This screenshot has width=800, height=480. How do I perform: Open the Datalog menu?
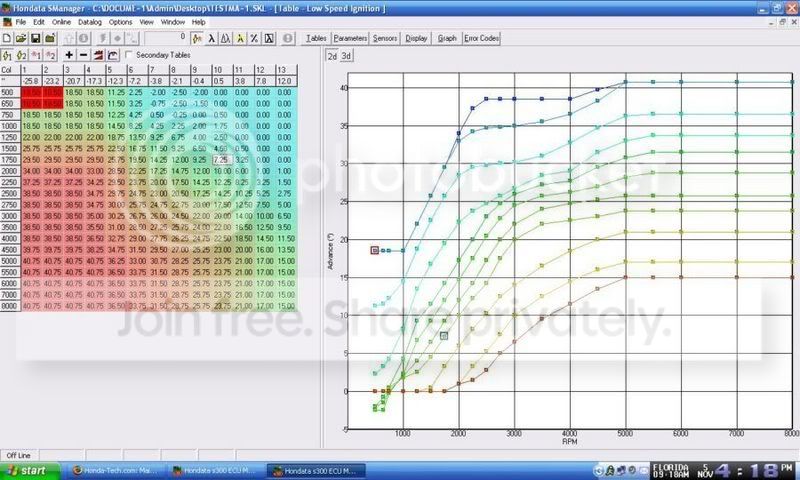pos(89,21)
